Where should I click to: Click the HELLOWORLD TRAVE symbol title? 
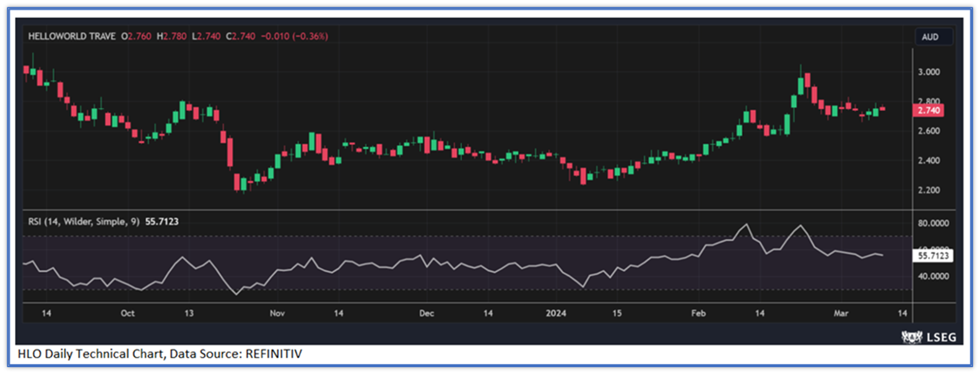(72, 37)
